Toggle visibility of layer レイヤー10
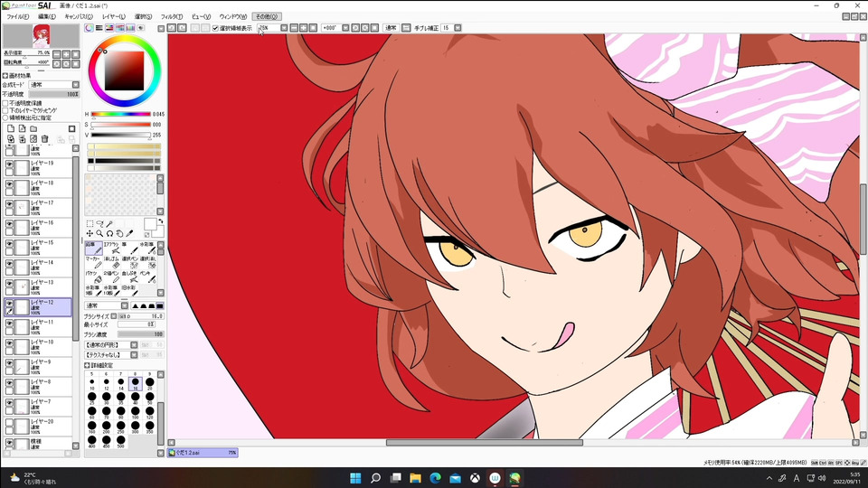This screenshot has height=488, width=868. click(x=9, y=344)
